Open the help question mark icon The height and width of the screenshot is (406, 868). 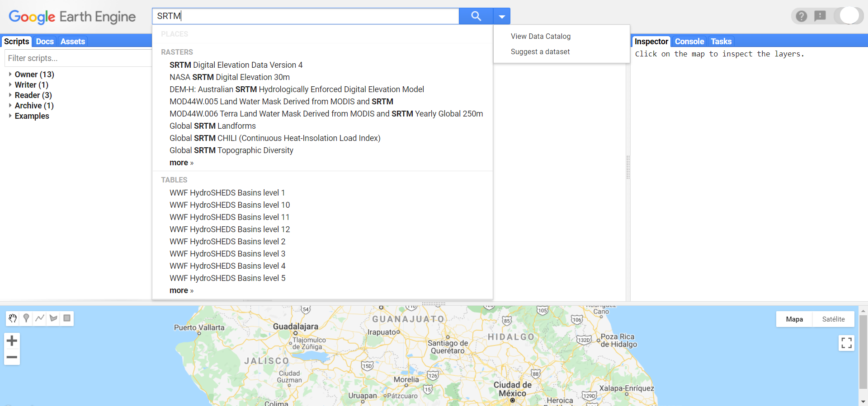(802, 16)
